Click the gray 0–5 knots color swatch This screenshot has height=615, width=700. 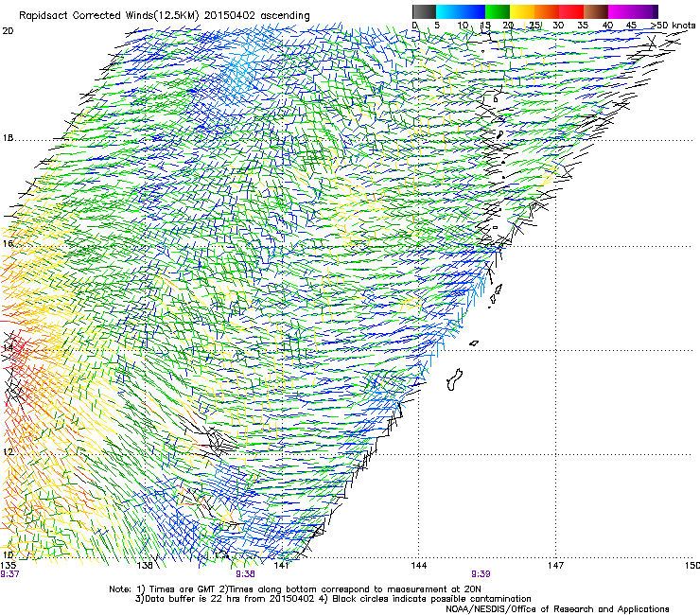424,11
